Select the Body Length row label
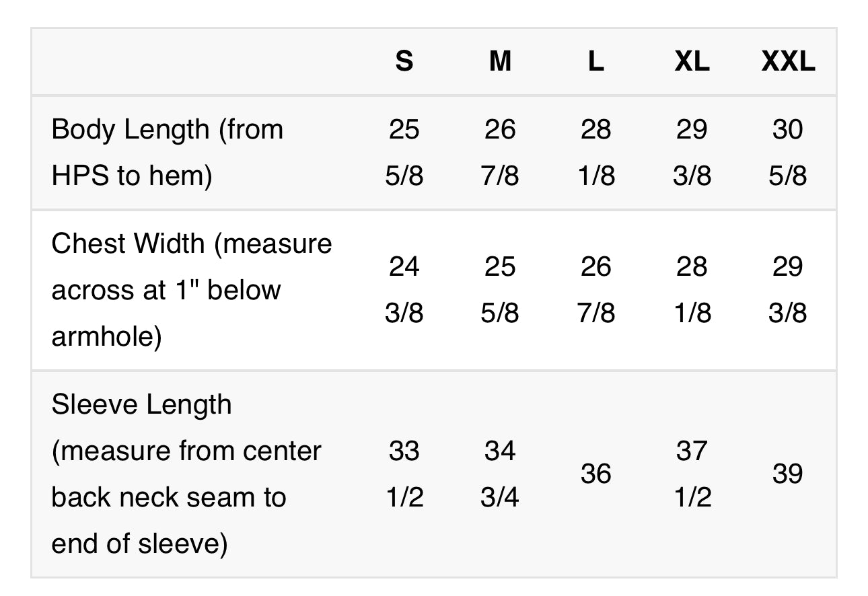This screenshot has width=868, height=596. [x=167, y=153]
